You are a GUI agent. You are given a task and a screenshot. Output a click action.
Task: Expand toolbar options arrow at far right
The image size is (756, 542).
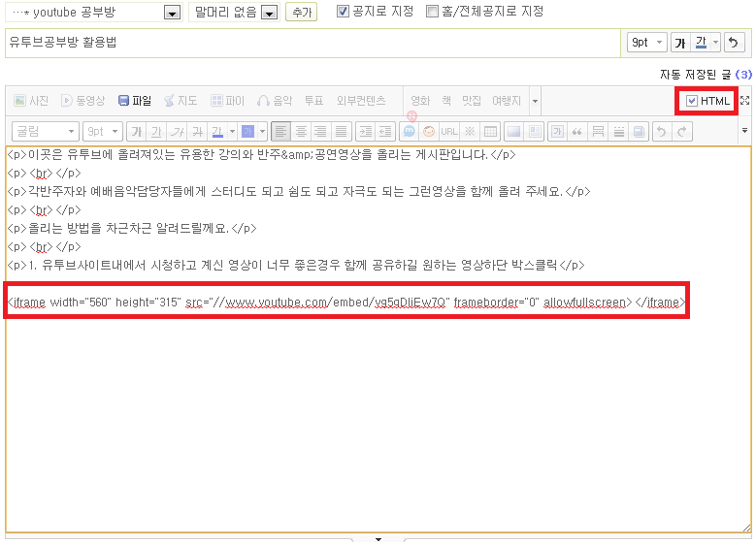[x=745, y=131]
